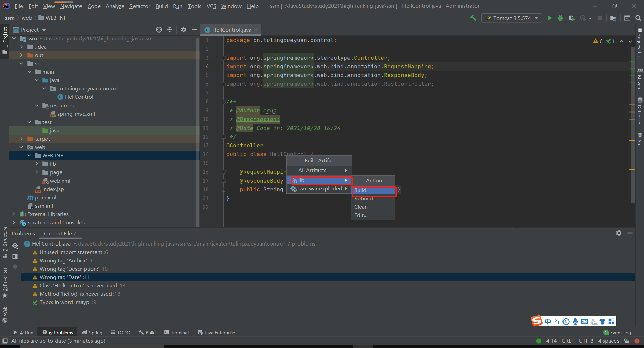
Task: Open the Tomcat 8.5.574 configuration dropdown
Action: click(512, 18)
